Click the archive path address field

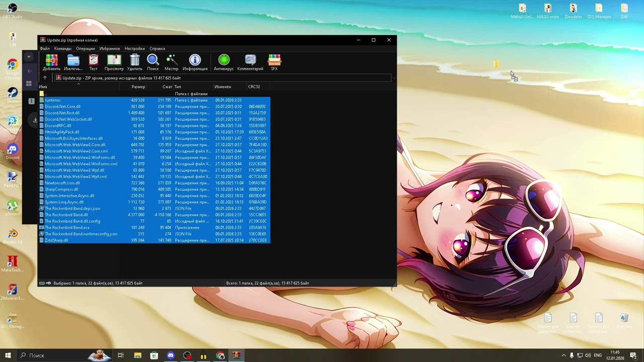click(222, 78)
